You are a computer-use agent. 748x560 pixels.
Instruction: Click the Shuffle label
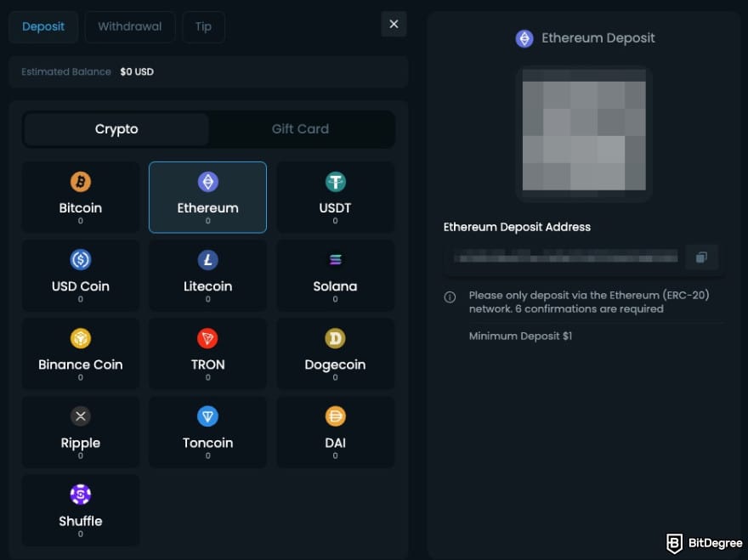(x=81, y=521)
